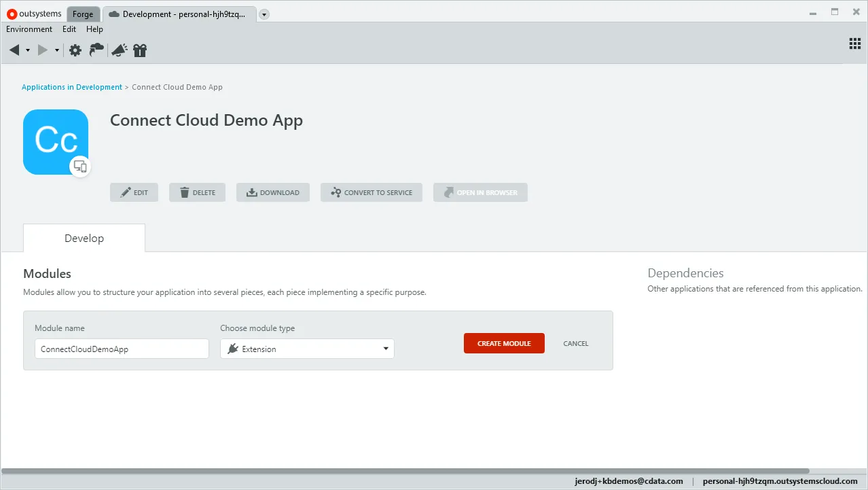Click the cloud publish icon in toolbar
The image size is (868, 490).
tap(96, 50)
